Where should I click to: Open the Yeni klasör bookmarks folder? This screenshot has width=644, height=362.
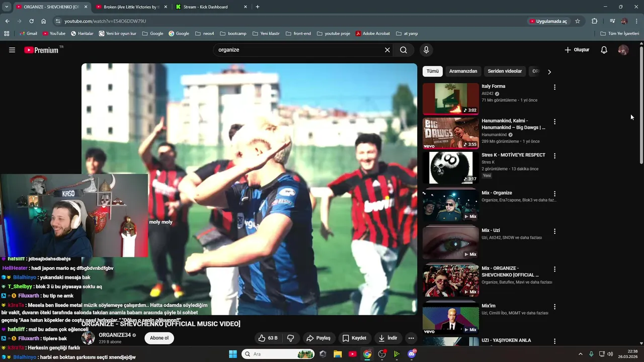pos(266,33)
